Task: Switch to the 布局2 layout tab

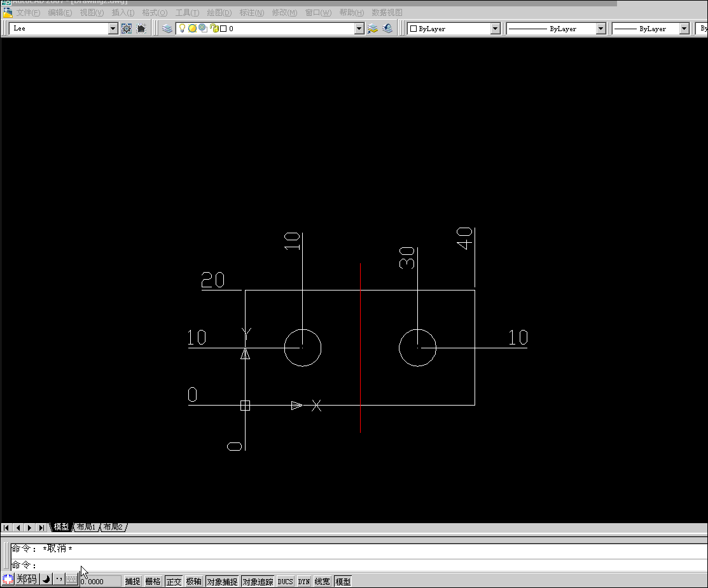Action: (113, 526)
